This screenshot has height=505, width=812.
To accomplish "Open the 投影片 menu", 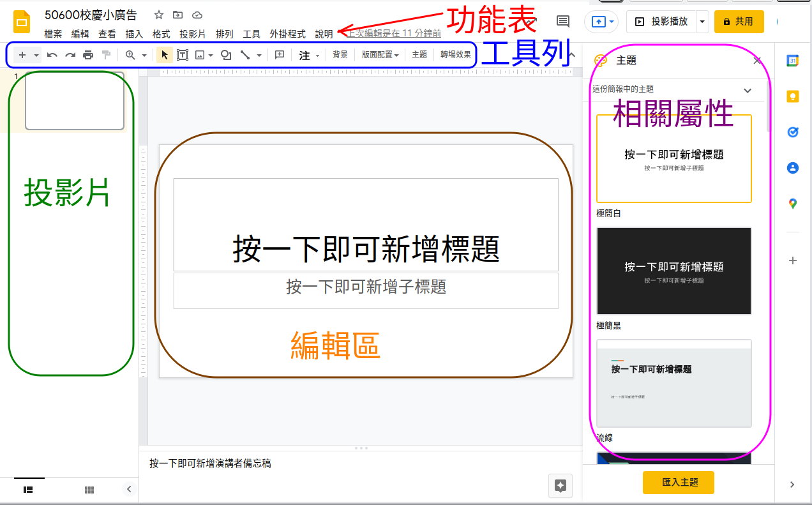I will [192, 34].
